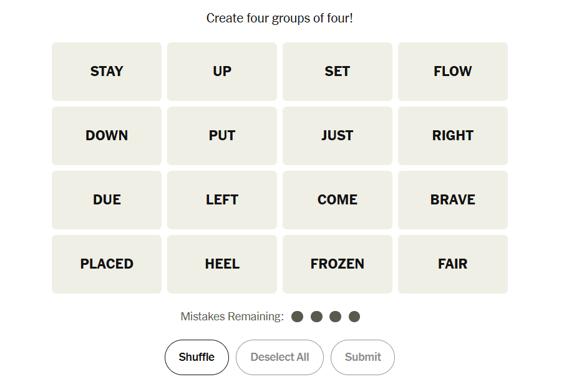
Task: Select the STAY word tile
Action: click(107, 72)
